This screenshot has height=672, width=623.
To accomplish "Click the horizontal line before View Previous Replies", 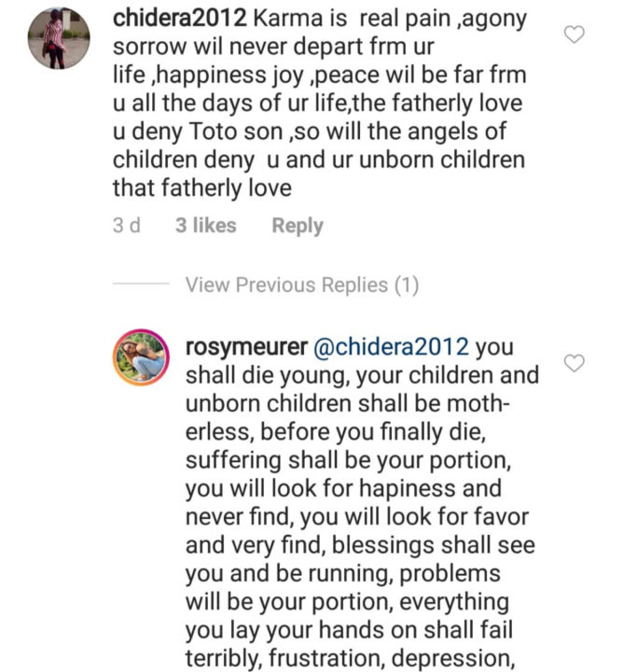I will (140, 286).
